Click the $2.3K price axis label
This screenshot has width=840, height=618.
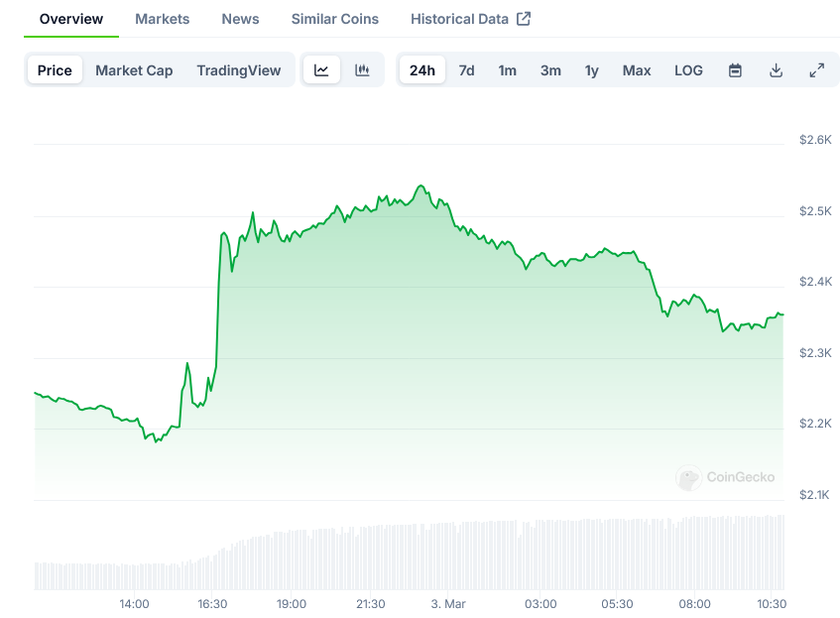point(815,353)
